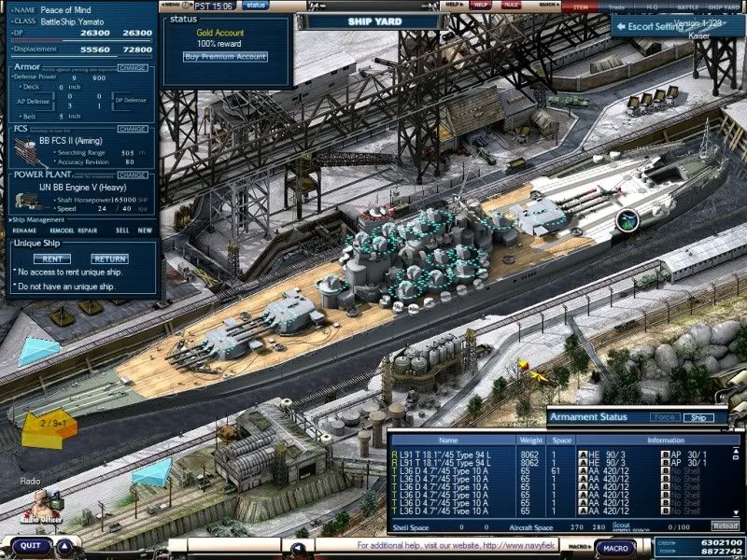
Task: Click the yellow R marker on top row
Action: 394,455
